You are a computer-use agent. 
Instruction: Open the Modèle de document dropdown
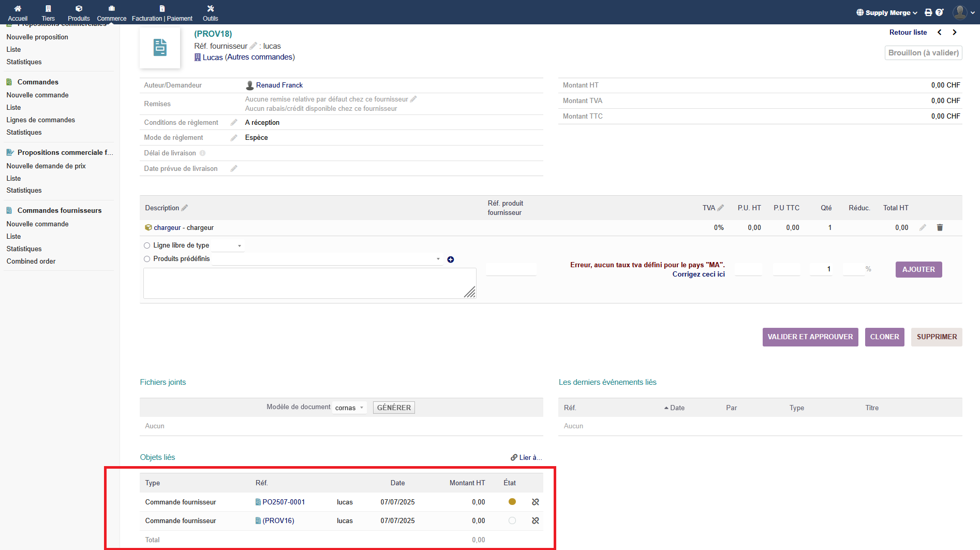pos(350,408)
